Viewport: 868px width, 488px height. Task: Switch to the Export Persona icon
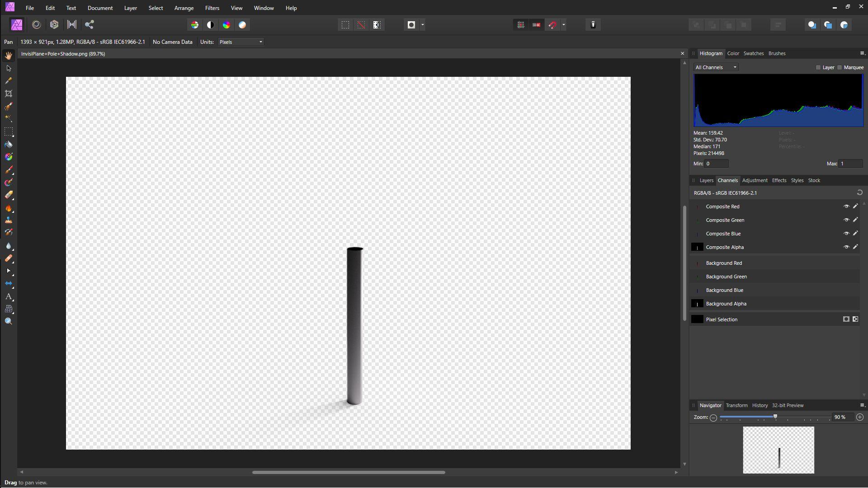[x=89, y=25]
